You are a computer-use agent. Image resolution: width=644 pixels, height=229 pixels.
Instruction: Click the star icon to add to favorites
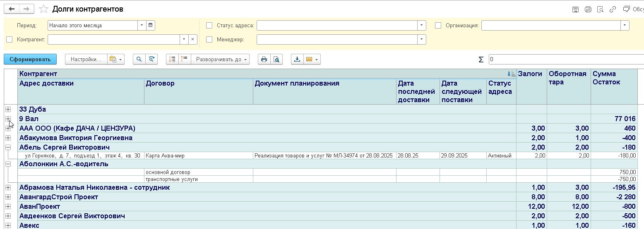pyautogui.click(x=43, y=9)
